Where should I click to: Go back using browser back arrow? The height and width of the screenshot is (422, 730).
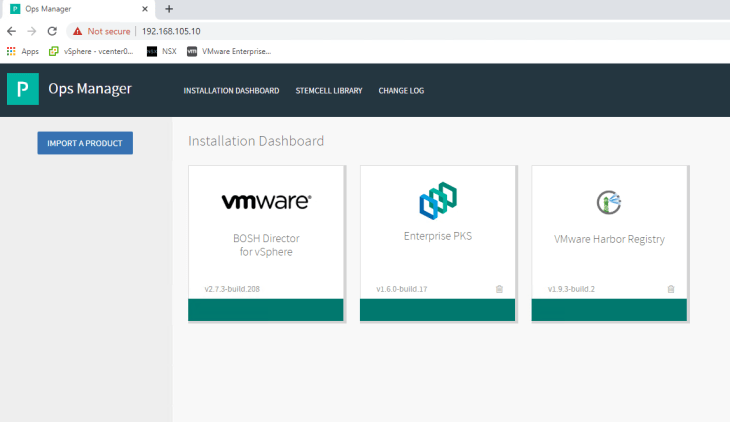[x=11, y=31]
